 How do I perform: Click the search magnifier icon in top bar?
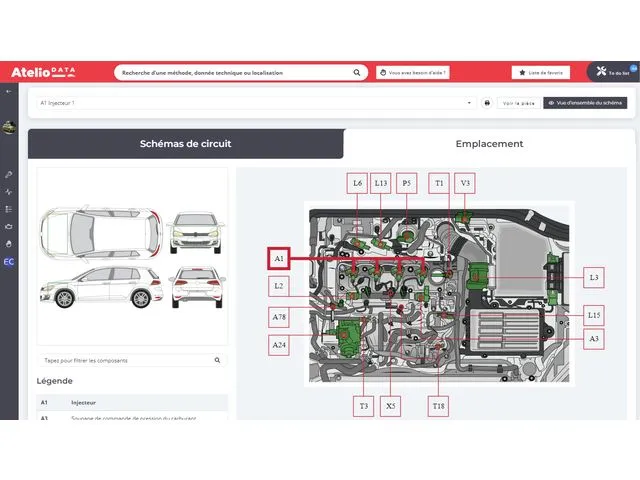[x=357, y=72]
